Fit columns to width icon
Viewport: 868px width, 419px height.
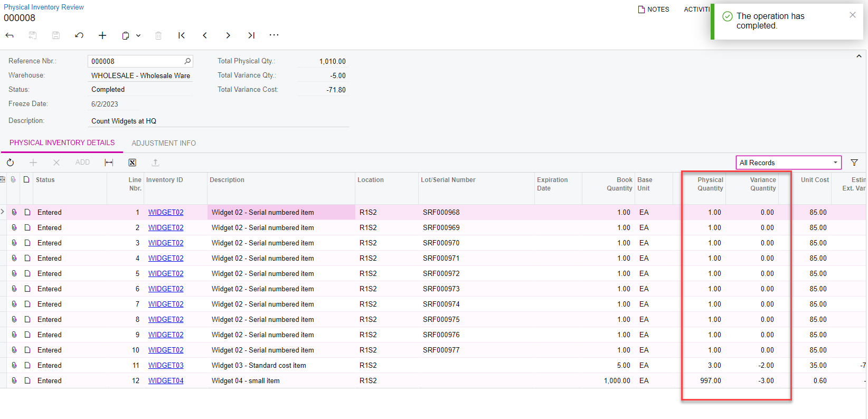tap(109, 163)
